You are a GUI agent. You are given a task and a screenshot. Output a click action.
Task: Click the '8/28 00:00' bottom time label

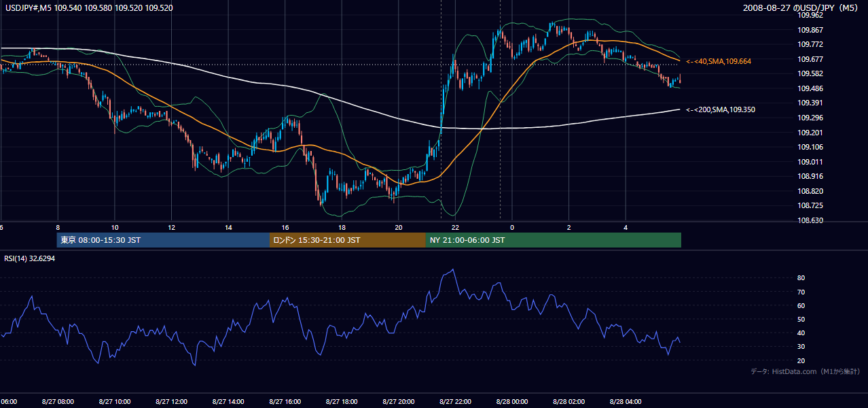(512, 402)
